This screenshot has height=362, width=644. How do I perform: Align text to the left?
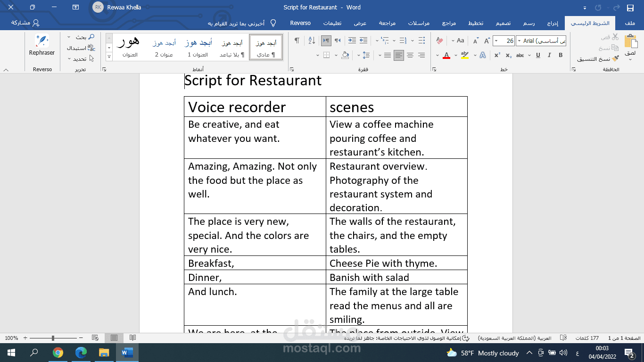coord(399,55)
